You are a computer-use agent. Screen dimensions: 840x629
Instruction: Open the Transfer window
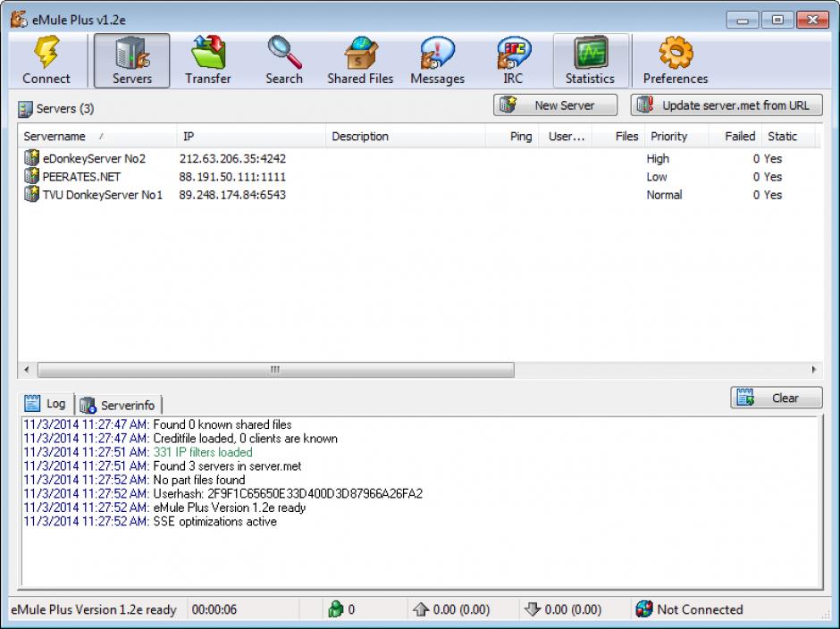tap(208, 61)
